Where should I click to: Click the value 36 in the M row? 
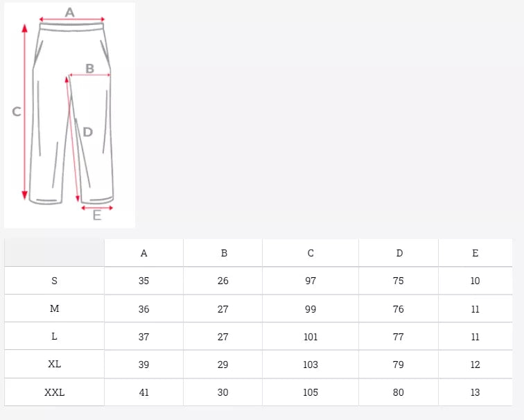click(143, 309)
